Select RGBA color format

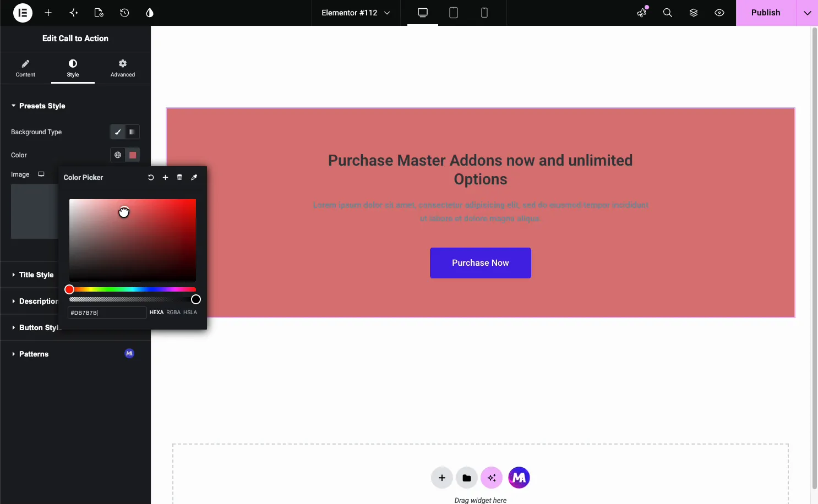pos(173,313)
